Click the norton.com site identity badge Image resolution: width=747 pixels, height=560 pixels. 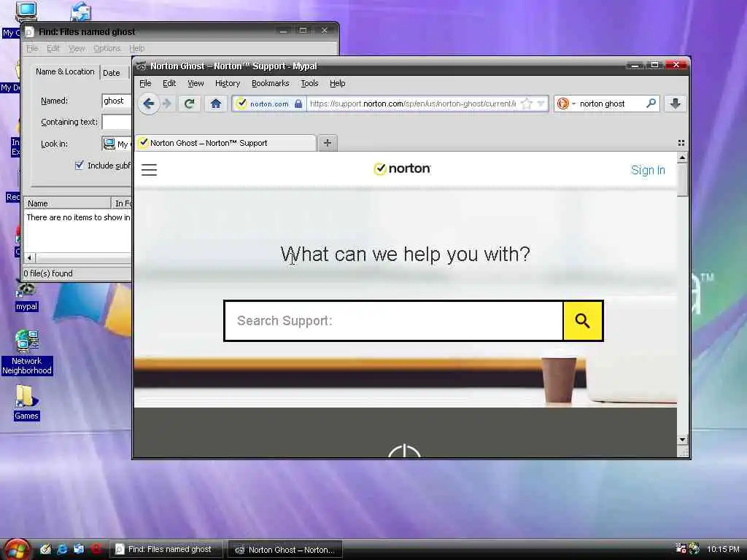(x=269, y=104)
